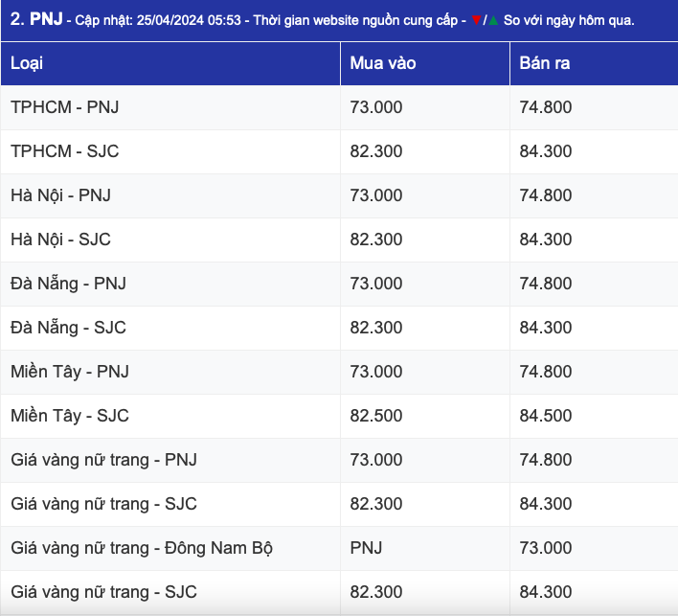The width and height of the screenshot is (678, 616).
Task: Click 'Giá vàng nữ trang - Đông Nam Bộ' label
Action: point(142,548)
